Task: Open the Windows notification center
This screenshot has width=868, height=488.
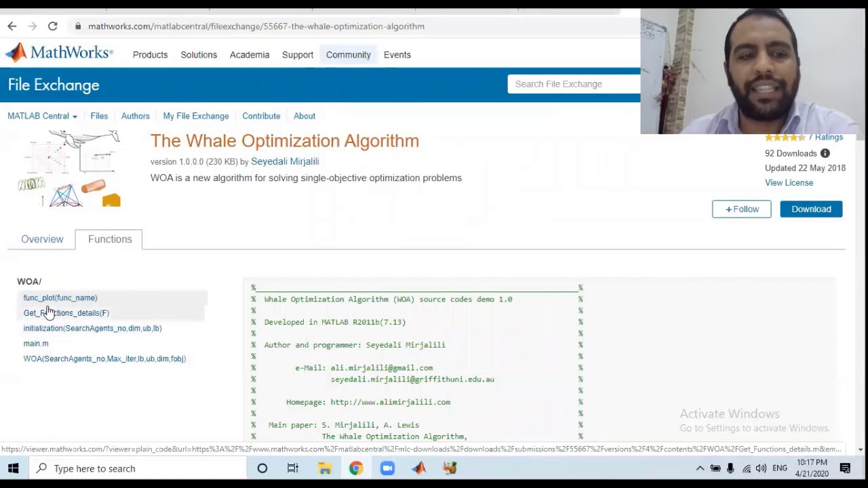Action: 845,468
